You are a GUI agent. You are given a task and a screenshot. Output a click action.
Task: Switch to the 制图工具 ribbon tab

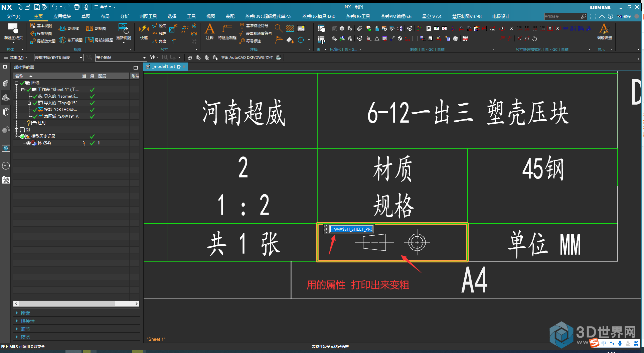pyautogui.click(x=148, y=16)
